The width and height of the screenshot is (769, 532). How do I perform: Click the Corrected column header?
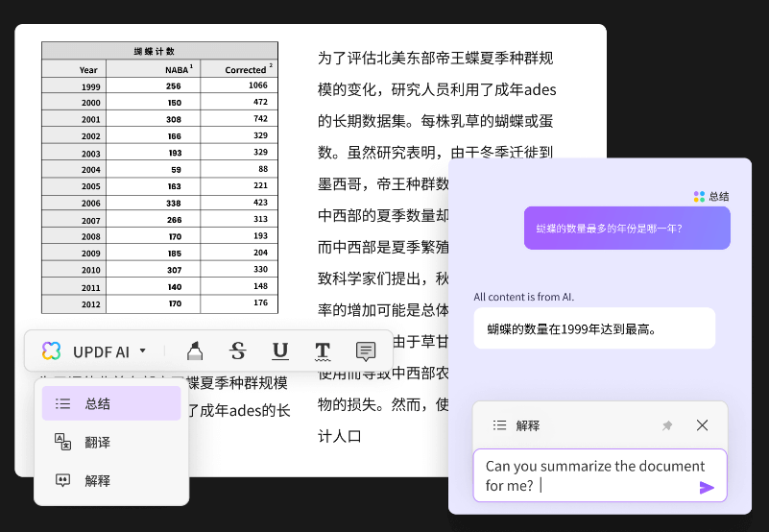click(x=239, y=69)
